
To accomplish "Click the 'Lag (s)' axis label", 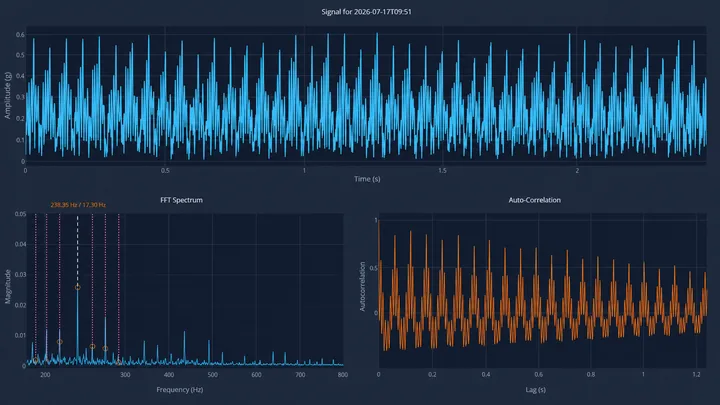I will click(535, 390).
